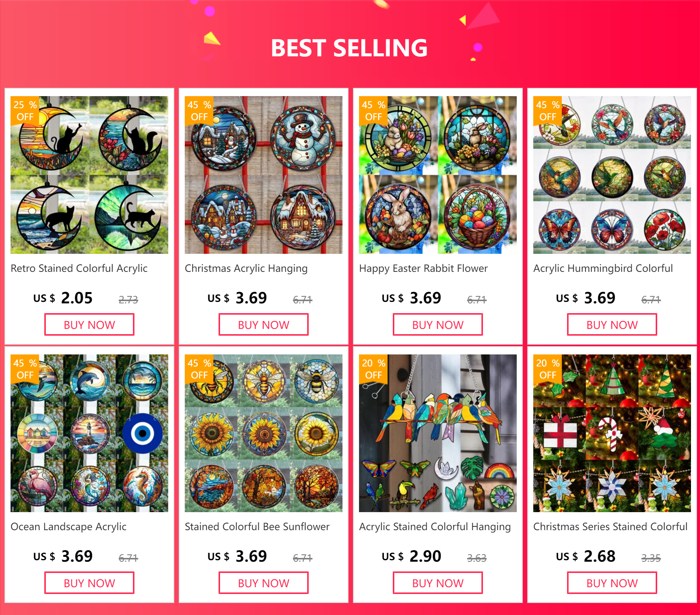Click the 25 % OFF badge on cat moon item
Image resolution: width=700 pixels, height=615 pixels.
pos(25,110)
